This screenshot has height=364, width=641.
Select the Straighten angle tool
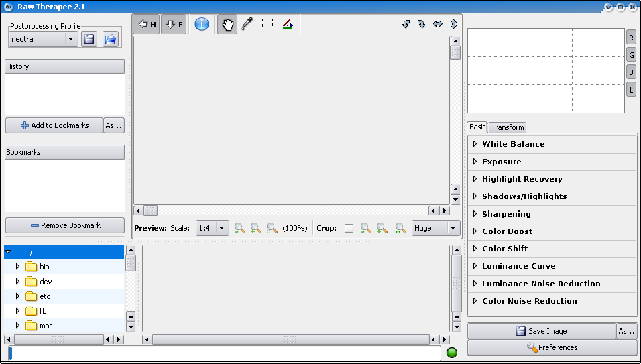288,25
